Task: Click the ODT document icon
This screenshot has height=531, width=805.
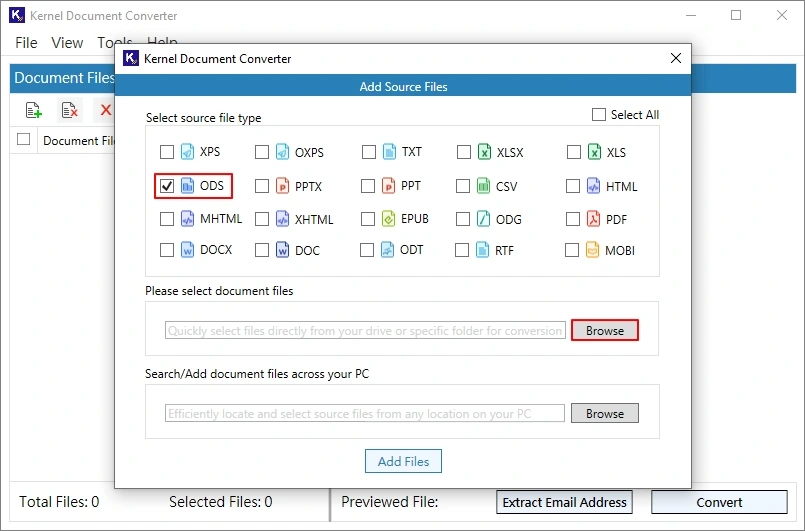Action: click(388, 250)
